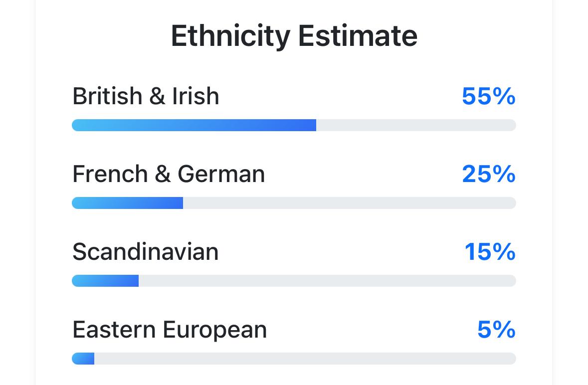
Task: Click the word "Irish" in the first row
Action: 196,96
